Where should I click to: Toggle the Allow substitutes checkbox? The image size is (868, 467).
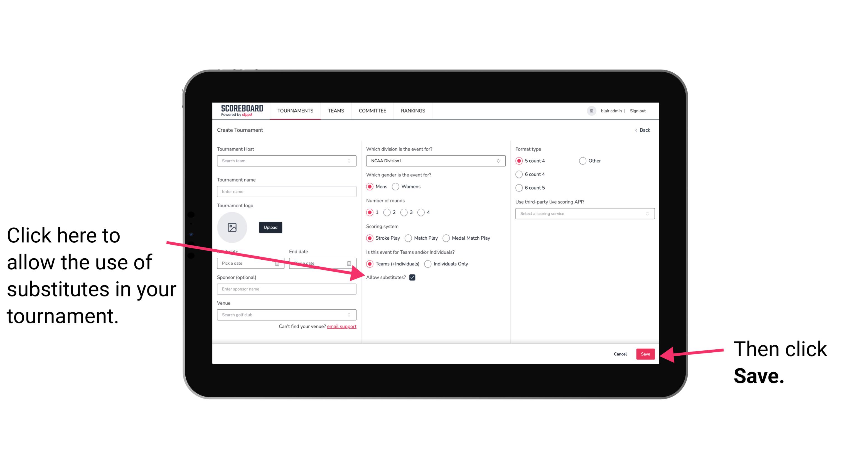[x=414, y=277]
